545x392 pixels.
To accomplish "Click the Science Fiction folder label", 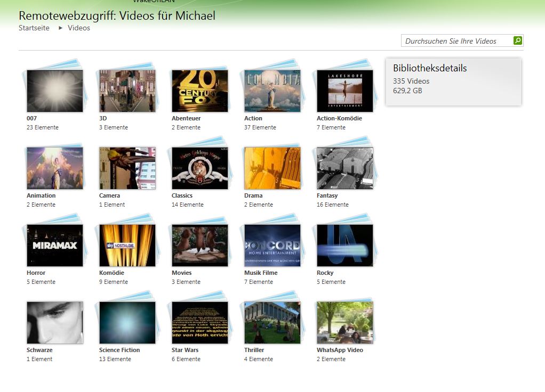I will click(119, 350).
